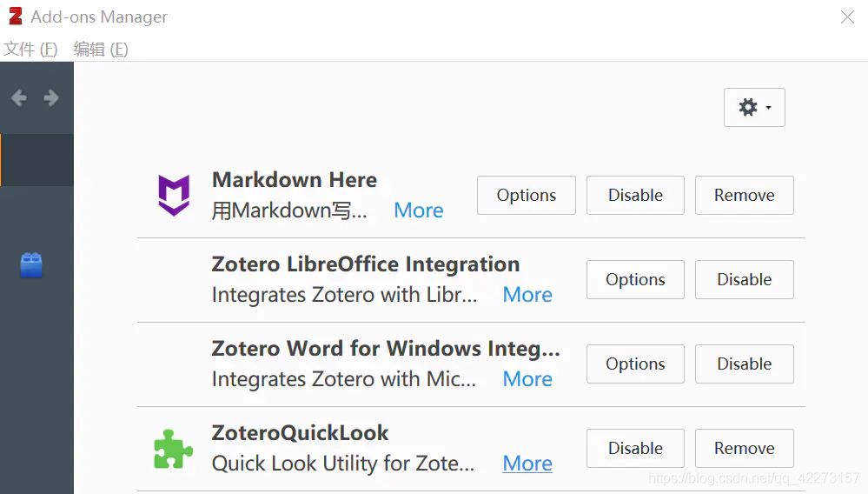Open Options for Markdown Here
Viewport: 868px width, 494px height.
coord(526,196)
